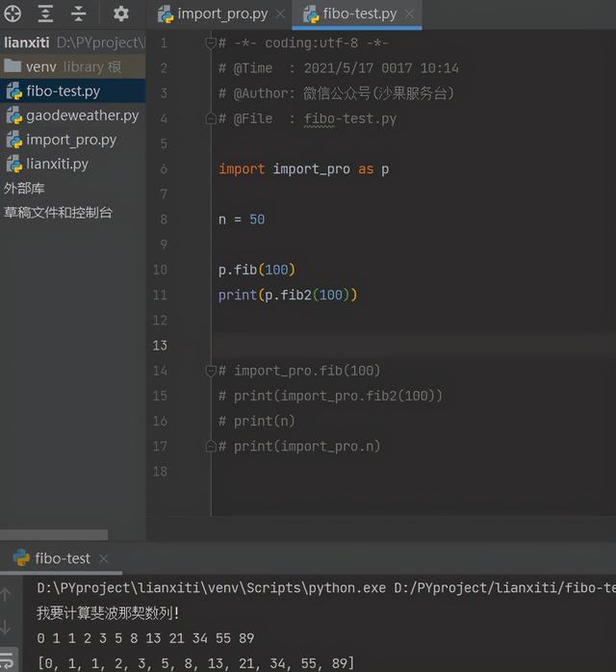Click the p.fib(100) call on line 10
The image size is (616, 672).
pos(257,270)
